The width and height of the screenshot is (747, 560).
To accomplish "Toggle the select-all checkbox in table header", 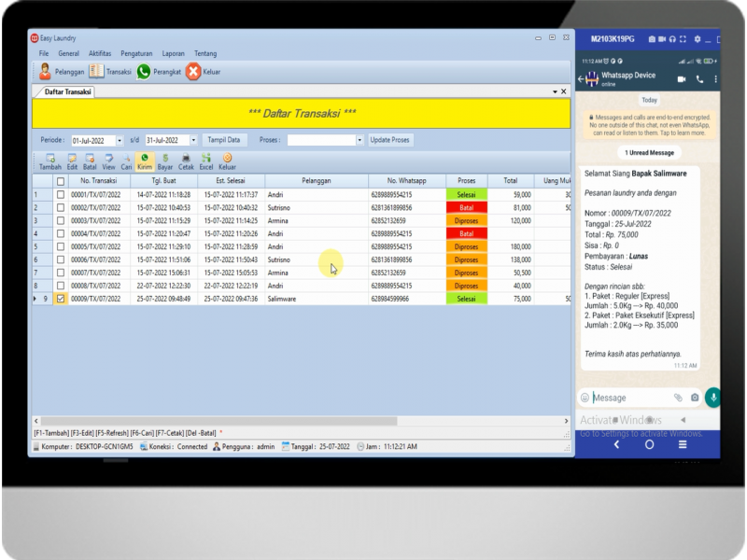I will point(61,181).
